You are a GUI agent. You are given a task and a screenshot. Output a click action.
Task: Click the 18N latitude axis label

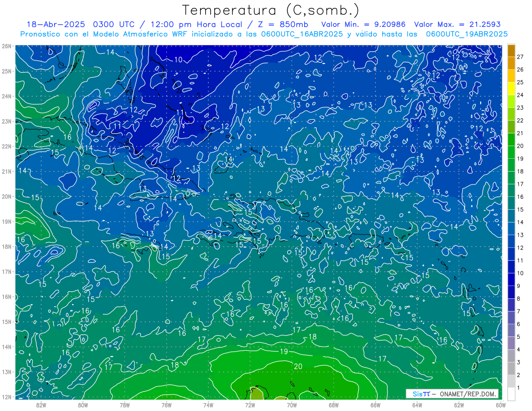coord(6,247)
